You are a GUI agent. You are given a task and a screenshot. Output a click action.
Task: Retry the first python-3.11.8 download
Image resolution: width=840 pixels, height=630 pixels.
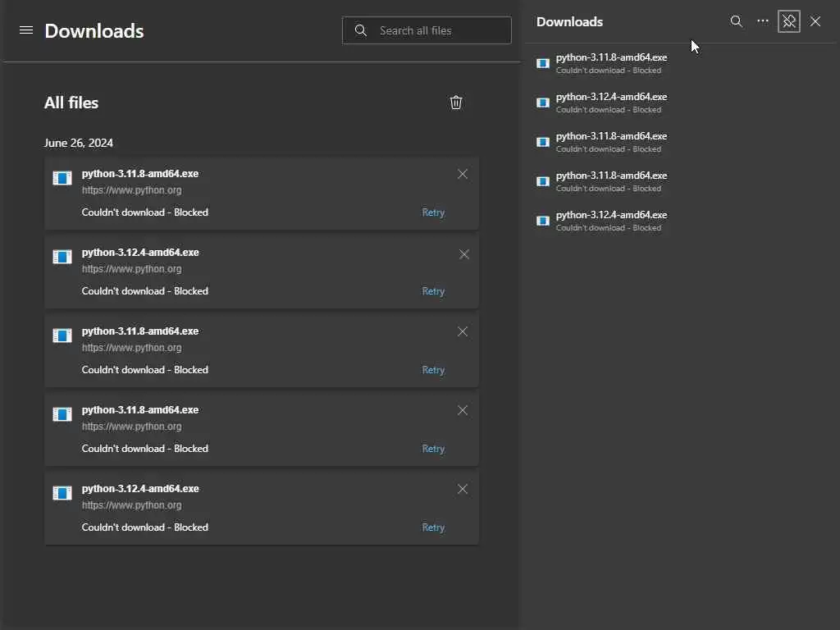click(433, 212)
